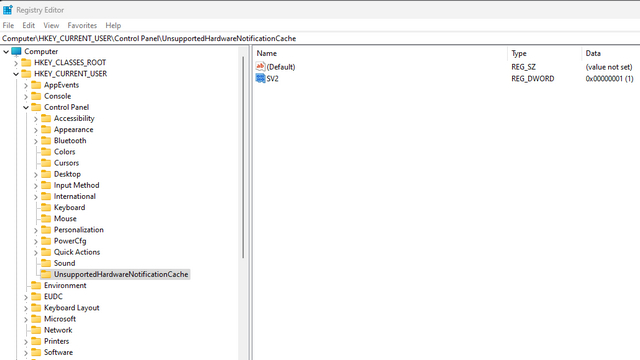The width and height of the screenshot is (640, 360).
Task: Open the File menu
Action: click(8, 25)
